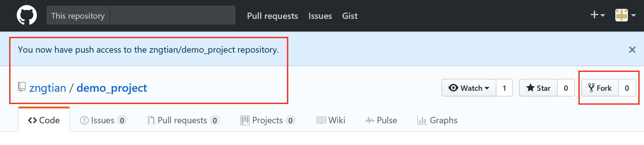644x145 pixels.
Task: Click the search field beside This repository
Action: pyautogui.click(x=173, y=15)
